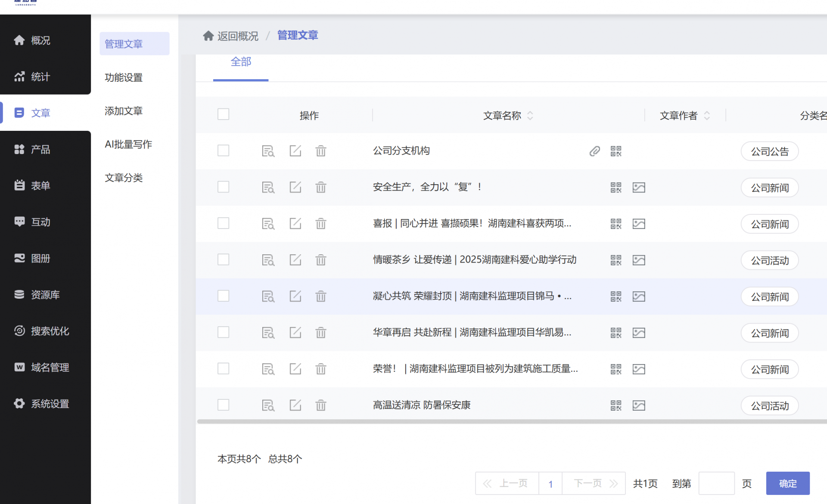827x504 pixels.
Task: Check the 安全生产 row checkbox
Action: coord(223,187)
